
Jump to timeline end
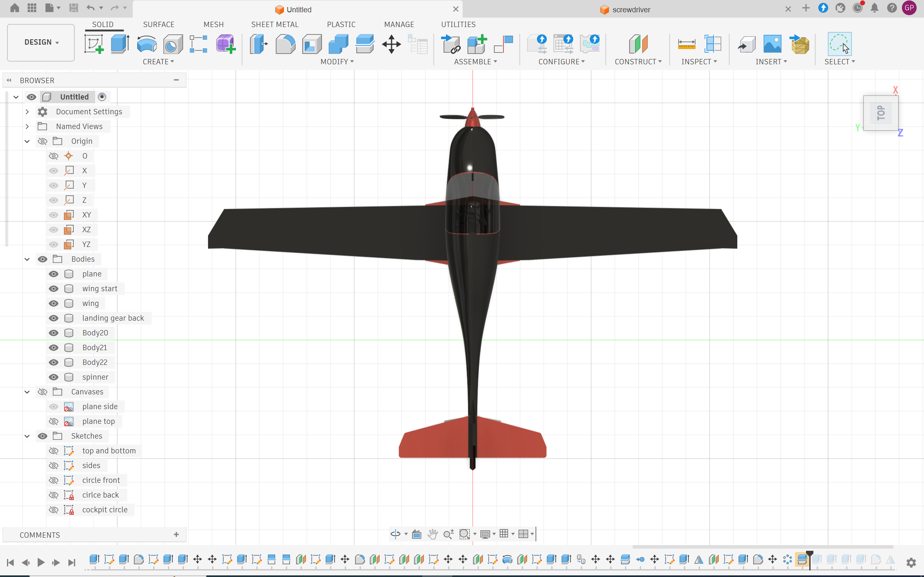pos(72,562)
